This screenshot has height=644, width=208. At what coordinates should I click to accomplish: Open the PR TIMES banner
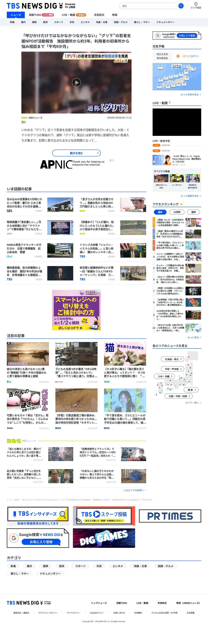pyautogui.click(x=170, y=516)
